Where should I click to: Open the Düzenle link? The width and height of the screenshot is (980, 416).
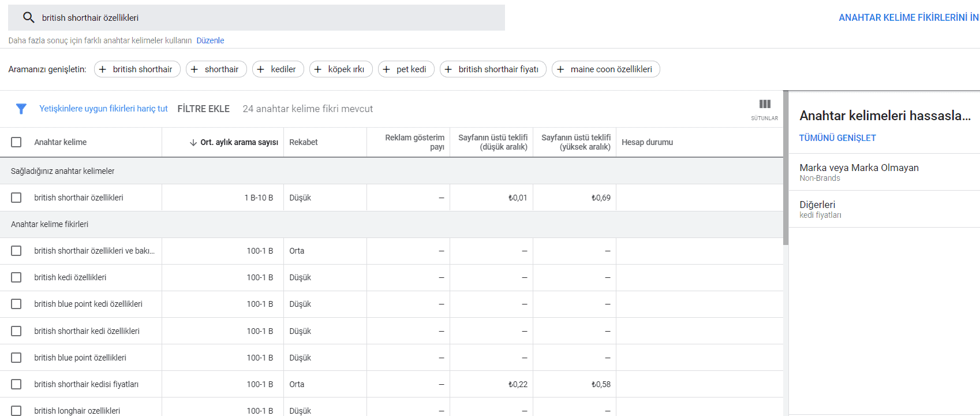pyautogui.click(x=210, y=40)
